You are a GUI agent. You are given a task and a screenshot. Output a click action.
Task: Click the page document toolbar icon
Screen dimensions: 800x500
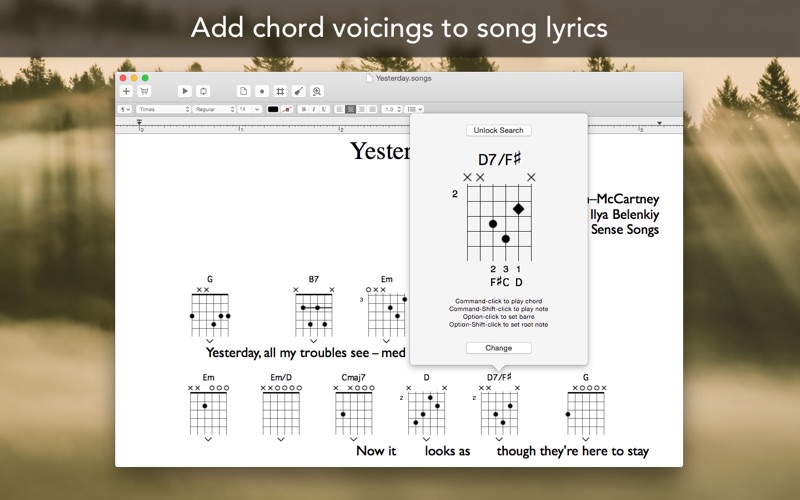243,91
